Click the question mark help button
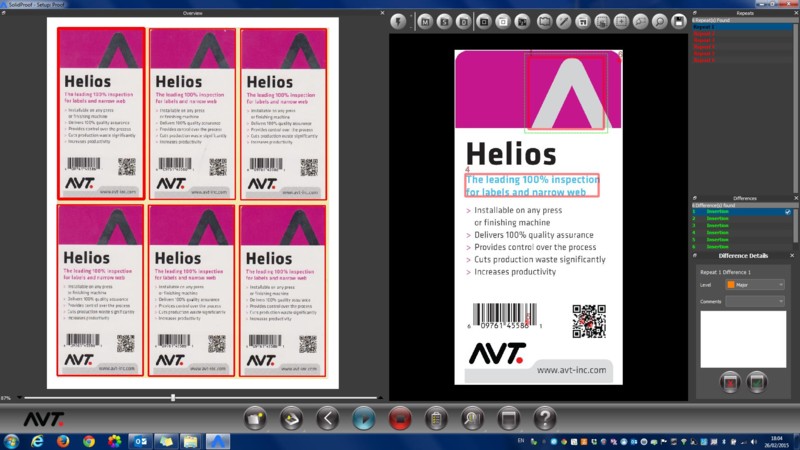 pos(545,419)
